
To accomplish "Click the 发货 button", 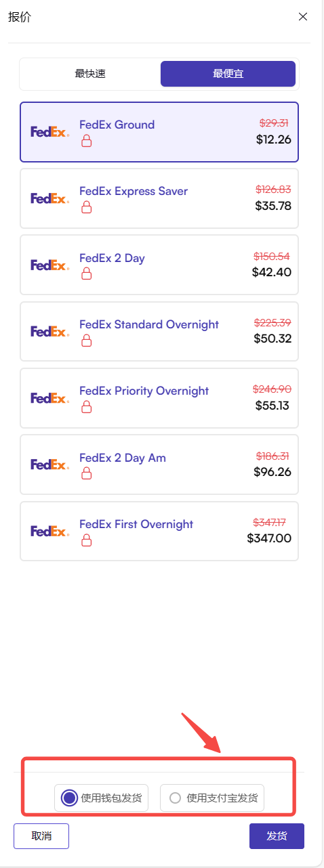I will pos(277,836).
